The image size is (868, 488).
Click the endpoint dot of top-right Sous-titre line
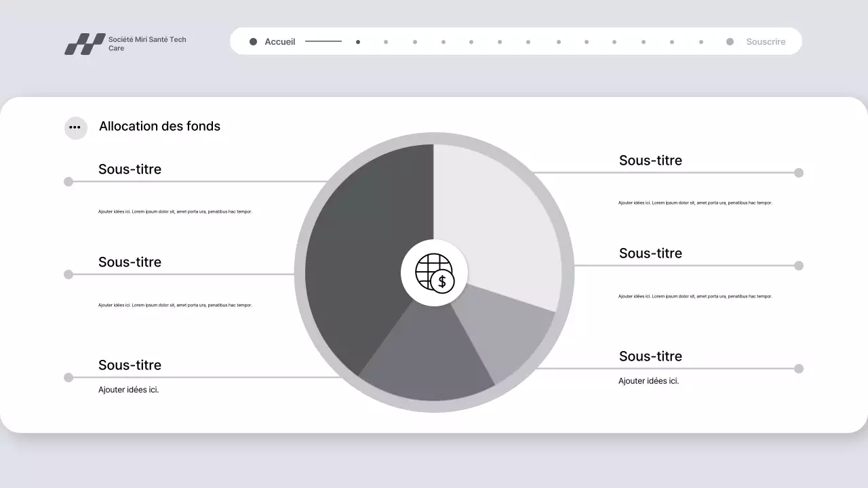pyautogui.click(x=799, y=173)
